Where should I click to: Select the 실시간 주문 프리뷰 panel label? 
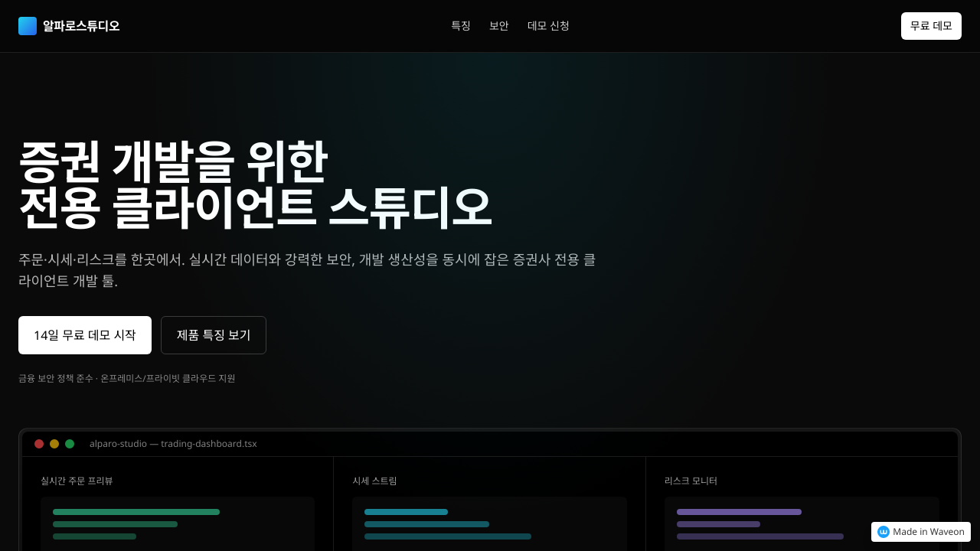coord(77,481)
